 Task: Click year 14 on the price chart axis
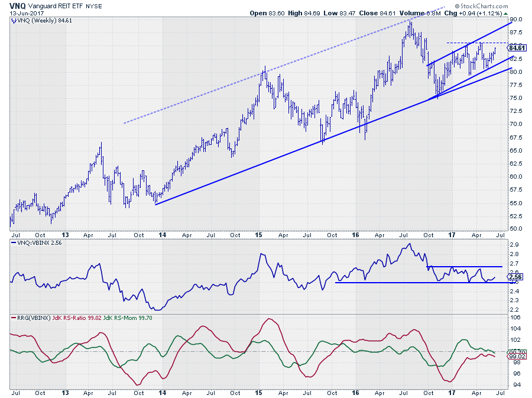162,235
